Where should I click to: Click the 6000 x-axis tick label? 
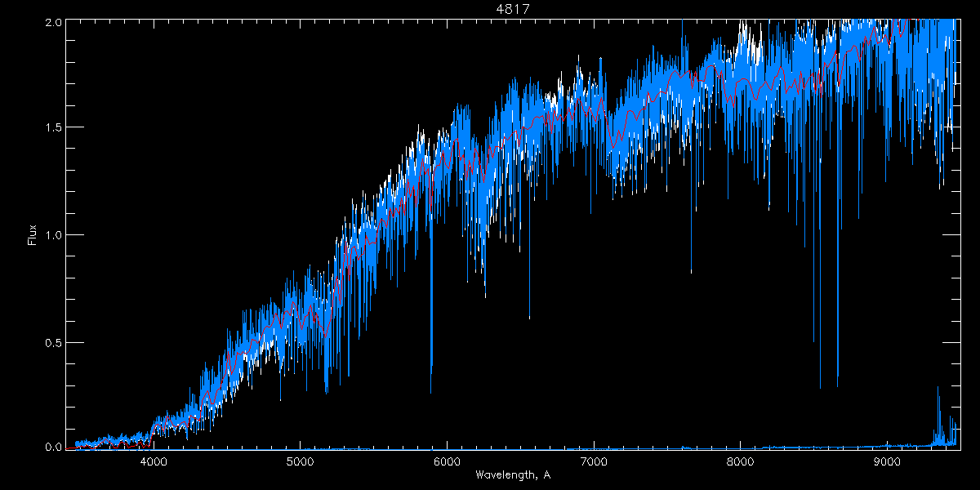click(x=447, y=461)
